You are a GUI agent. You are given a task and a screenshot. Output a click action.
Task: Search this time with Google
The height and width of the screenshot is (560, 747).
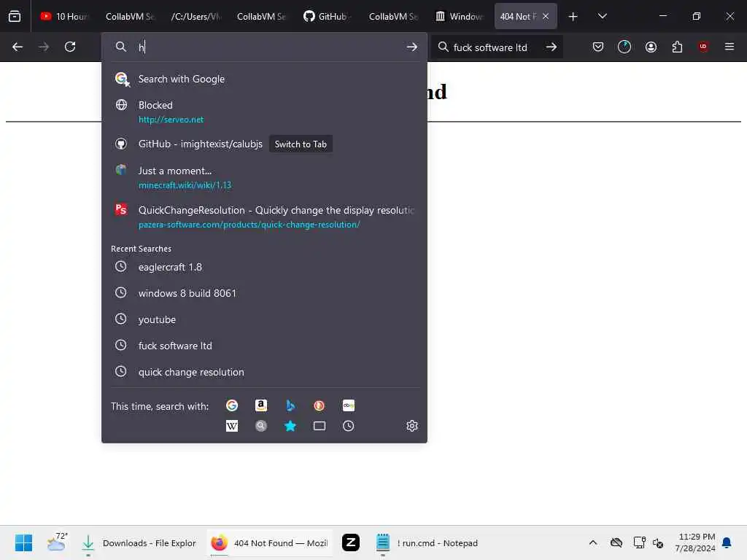(232, 405)
